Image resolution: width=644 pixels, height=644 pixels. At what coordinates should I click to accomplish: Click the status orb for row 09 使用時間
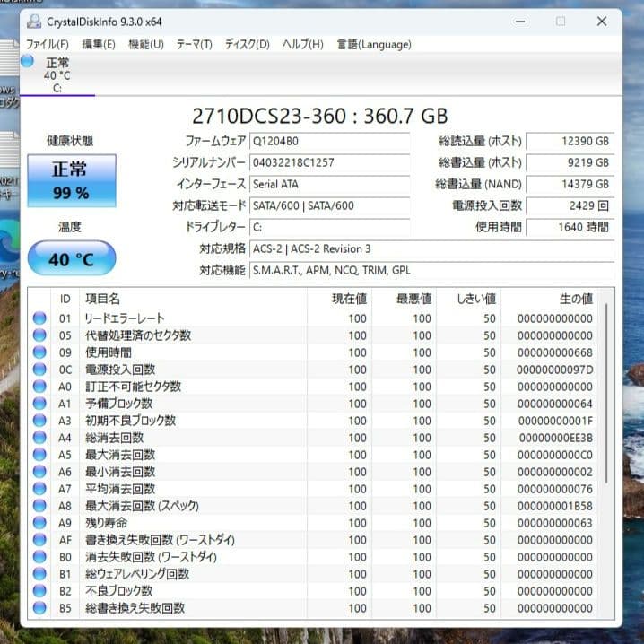[39, 352]
